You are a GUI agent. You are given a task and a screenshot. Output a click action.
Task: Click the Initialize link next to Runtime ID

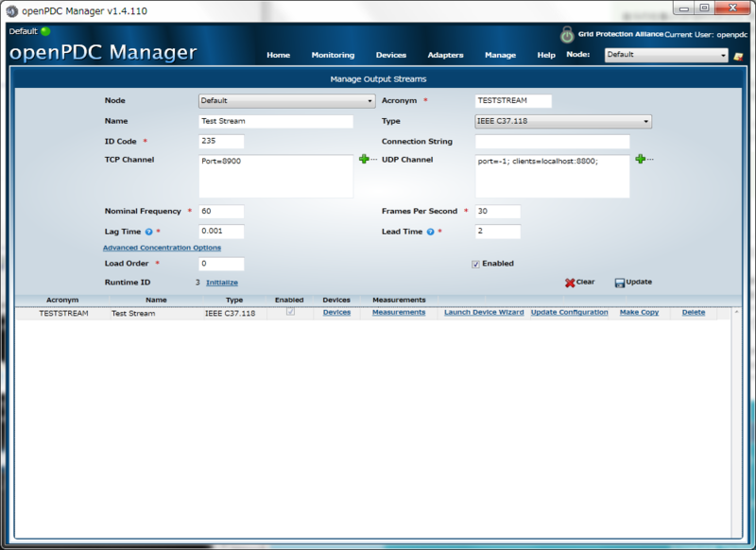(x=222, y=283)
